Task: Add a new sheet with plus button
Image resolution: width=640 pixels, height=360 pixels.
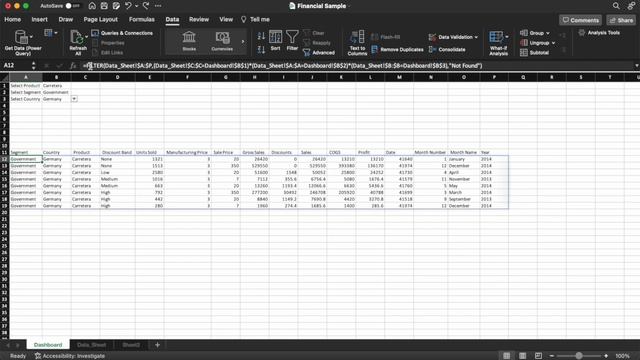Action: [157, 345]
